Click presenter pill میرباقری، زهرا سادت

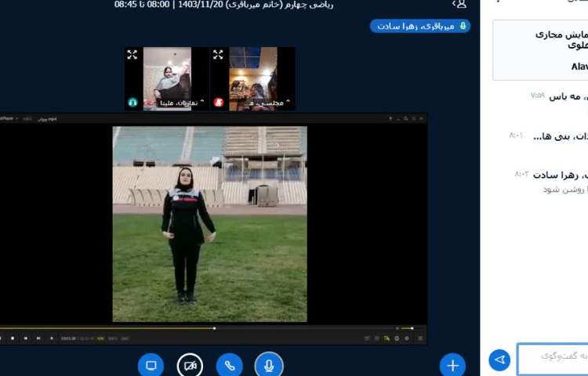pos(420,26)
